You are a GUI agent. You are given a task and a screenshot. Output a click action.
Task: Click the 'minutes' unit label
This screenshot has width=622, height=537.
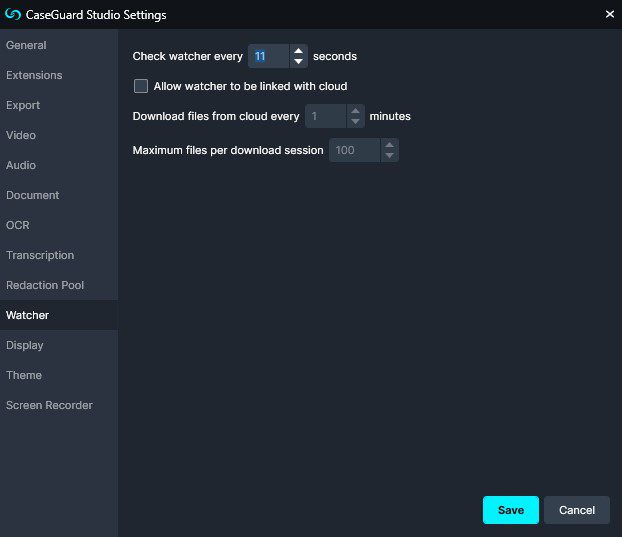(390, 116)
